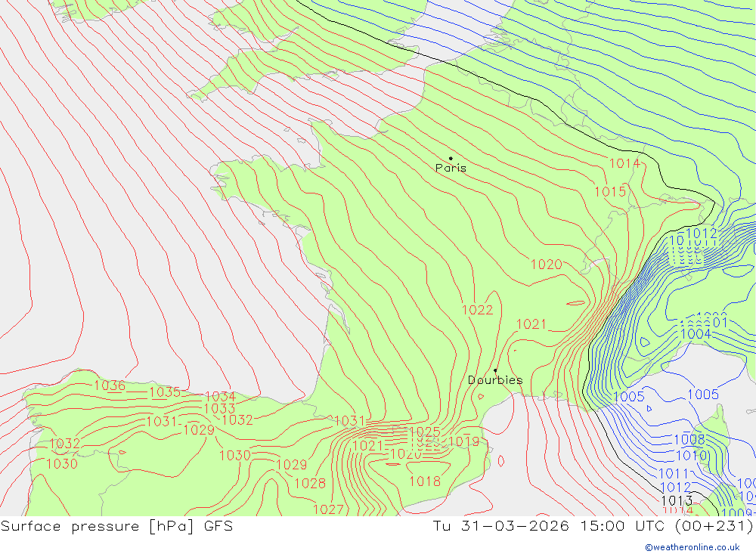This screenshot has height=554, width=756.
Task: Open the weatheronline.co.uk copyright link
Action: point(692,547)
